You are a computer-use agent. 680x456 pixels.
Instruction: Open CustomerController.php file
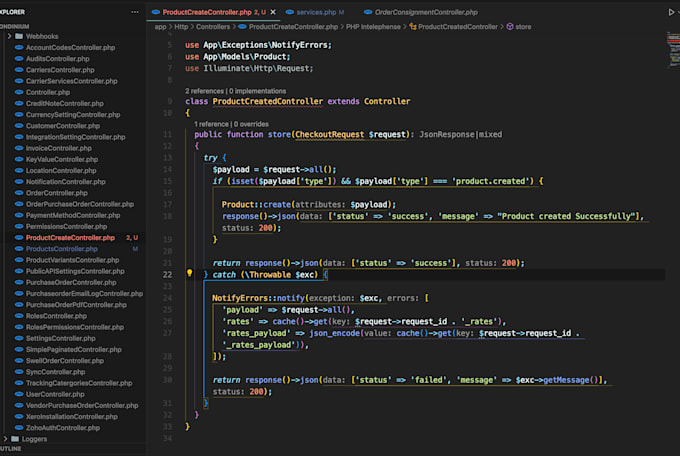tap(63, 126)
